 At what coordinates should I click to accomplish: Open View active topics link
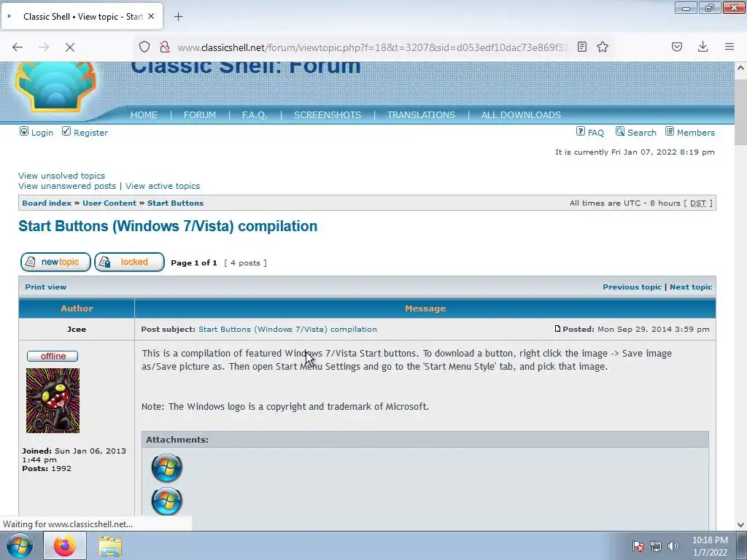(x=163, y=186)
